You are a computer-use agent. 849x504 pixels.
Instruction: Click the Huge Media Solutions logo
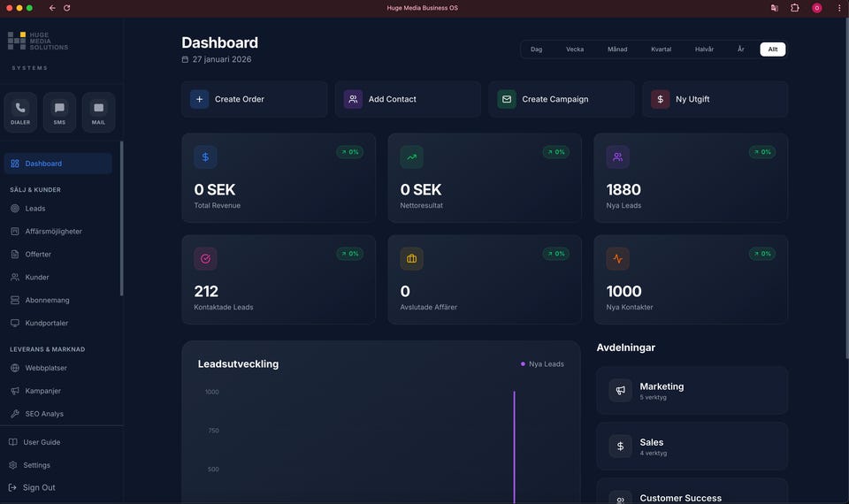(x=38, y=42)
